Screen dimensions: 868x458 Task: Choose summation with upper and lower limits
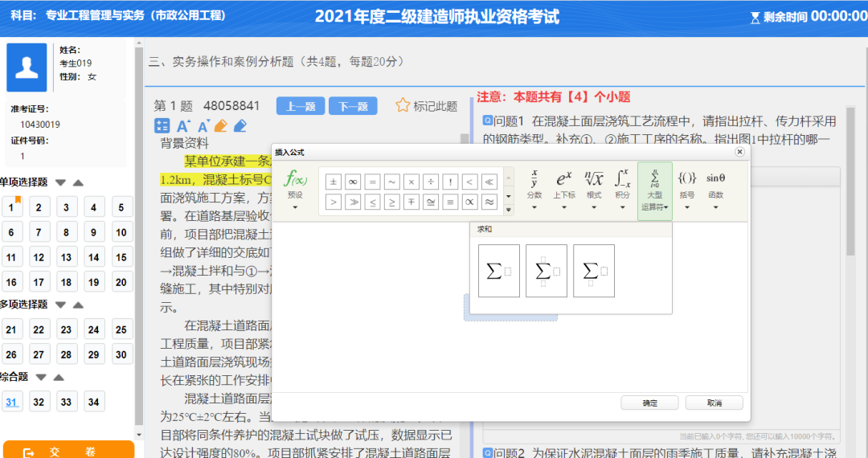point(547,271)
